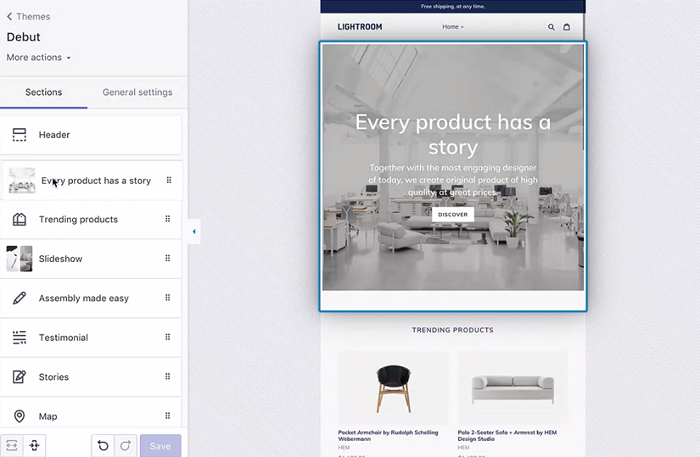
Task: Open the Testimonial section
Action: [x=91, y=337]
